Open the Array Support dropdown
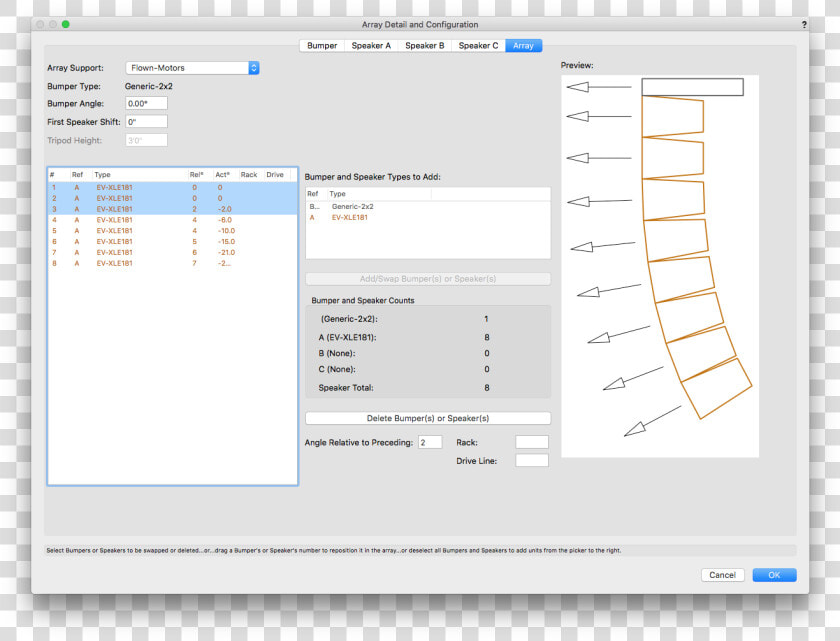Viewport: 840px width, 641px height. [x=192, y=68]
